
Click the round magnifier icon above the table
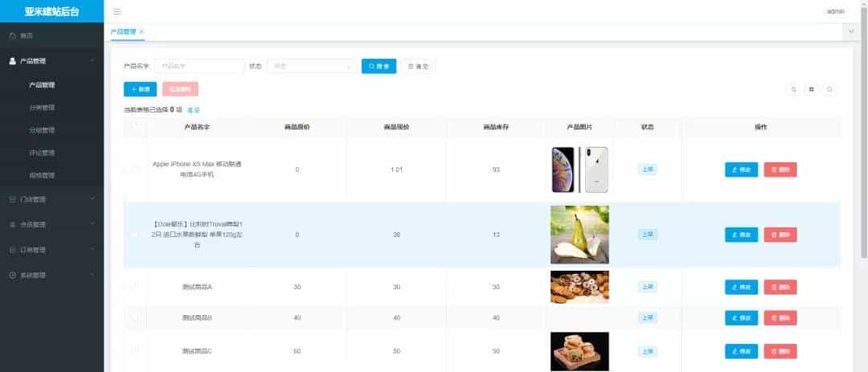tap(793, 89)
